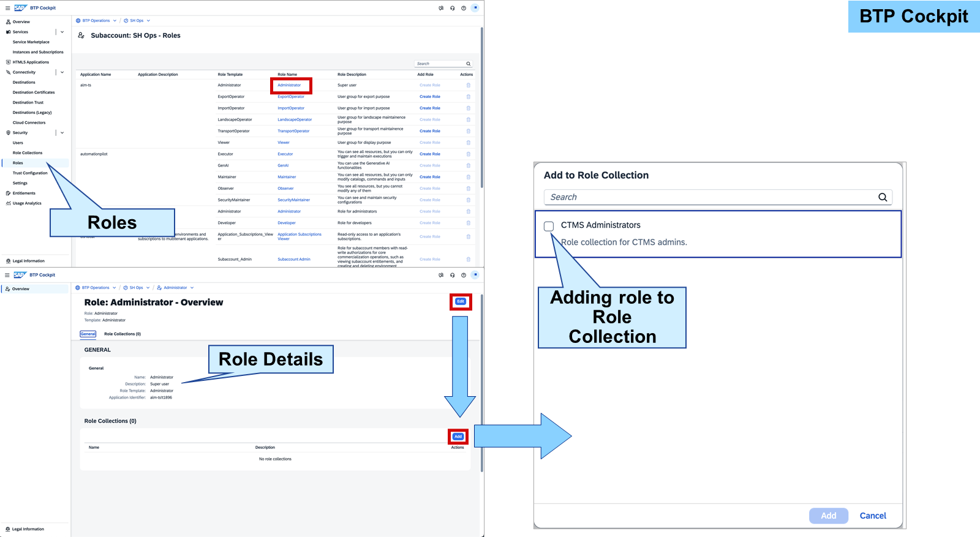The image size is (980, 537).
Task: Open the BTP Operations breadcrumb dropdown on the Roles page
Action: [115, 21]
